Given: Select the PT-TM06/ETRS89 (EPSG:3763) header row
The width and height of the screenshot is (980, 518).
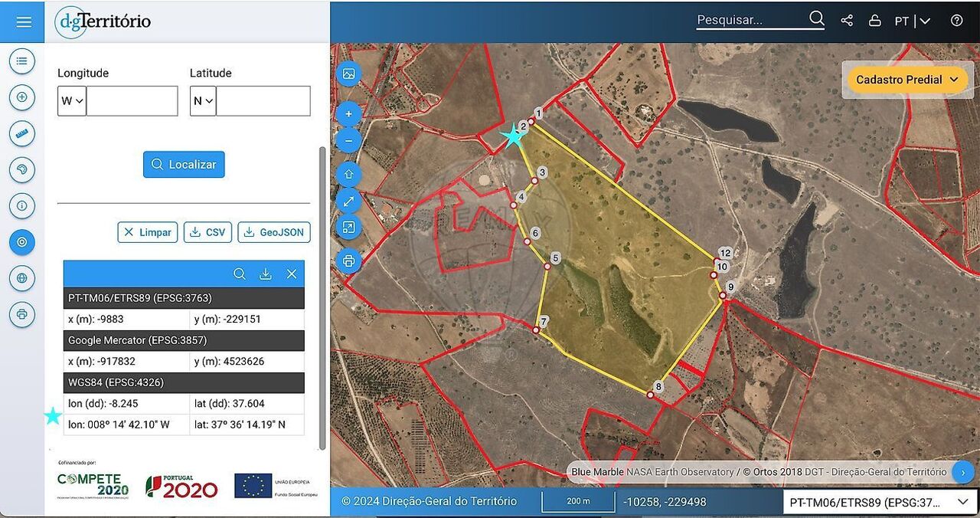Looking at the screenshot, I should (x=184, y=297).
